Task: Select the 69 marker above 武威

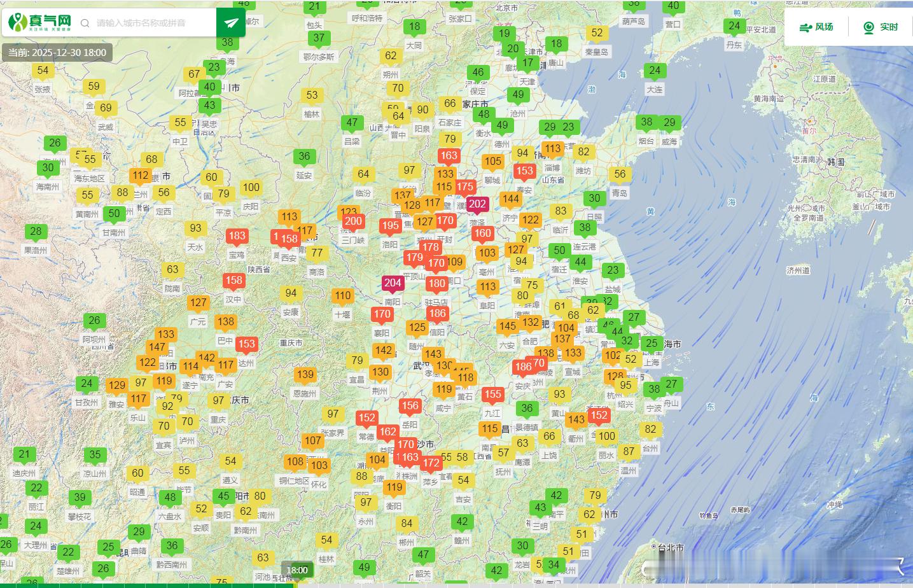Action: coord(106,108)
